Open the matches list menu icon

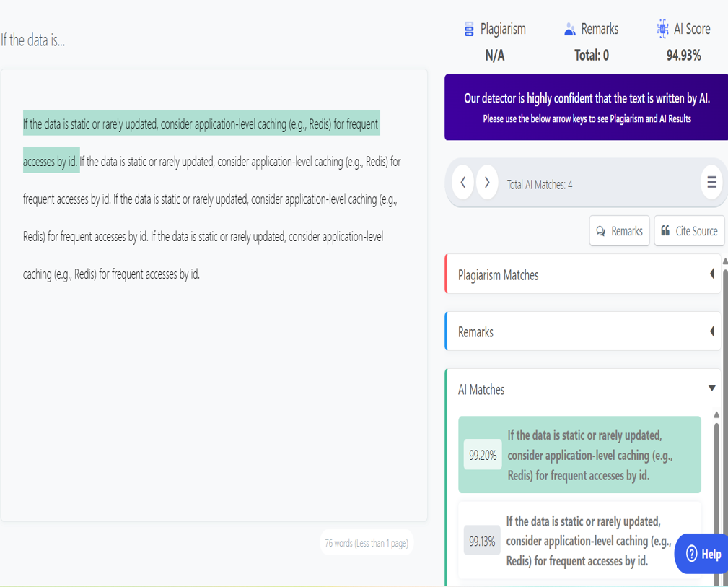(711, 183)
